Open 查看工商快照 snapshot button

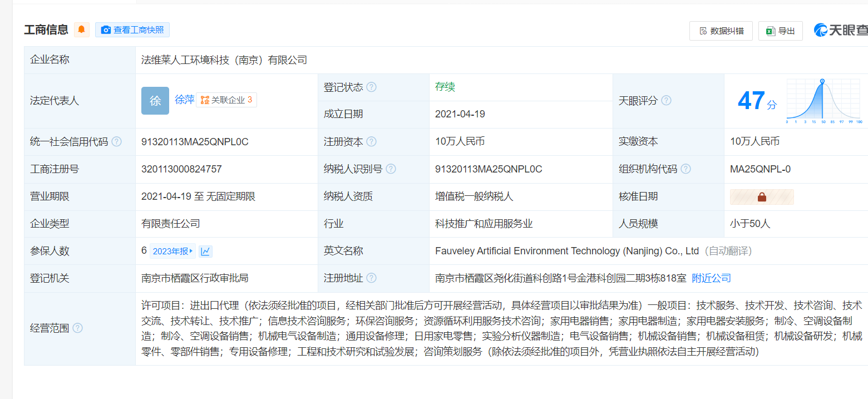click(132, 30)
